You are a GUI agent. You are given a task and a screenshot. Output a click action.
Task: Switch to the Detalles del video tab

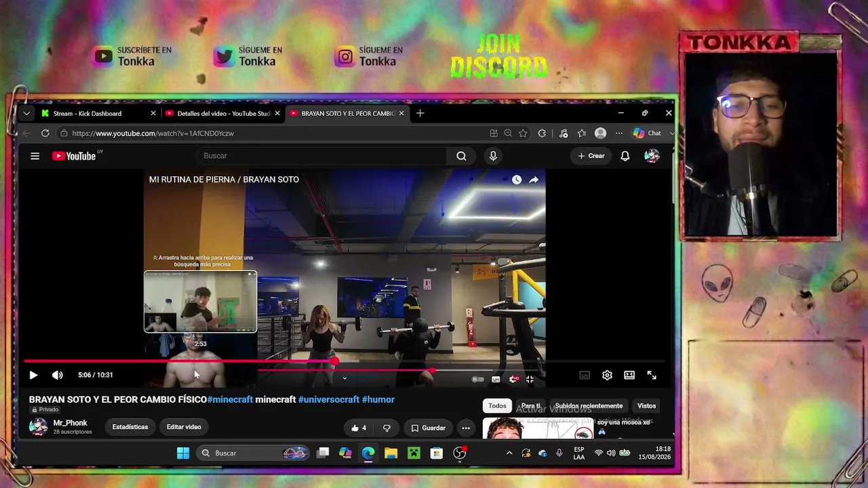pos(222,113)
